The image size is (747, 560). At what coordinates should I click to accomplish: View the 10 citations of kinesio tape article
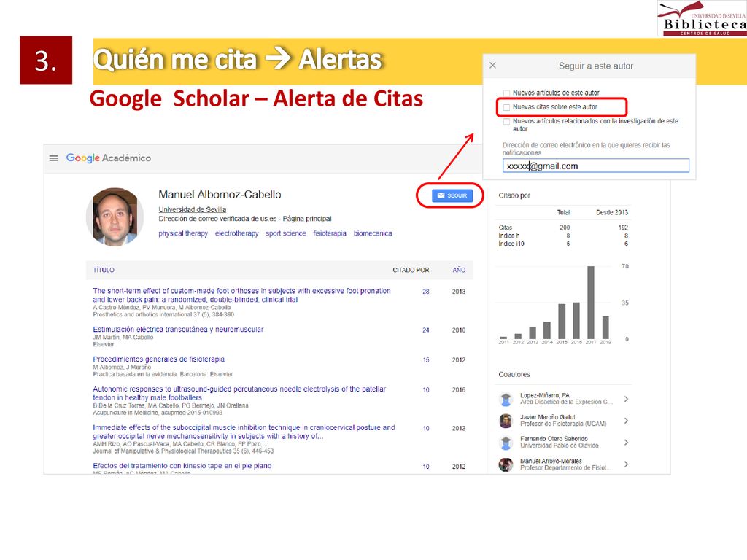426,467
